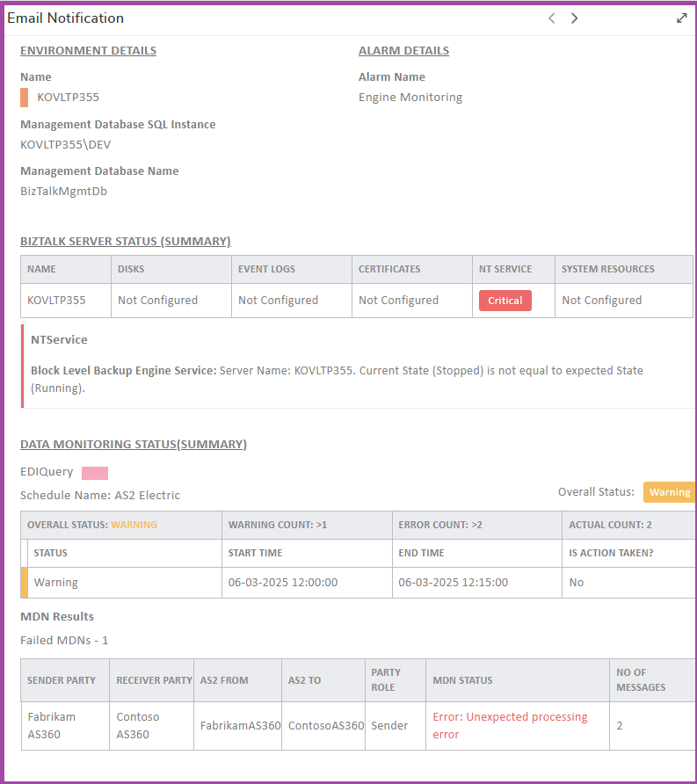
Task: Click the RECEIVER PARTY column header
Action: (151, 680)
